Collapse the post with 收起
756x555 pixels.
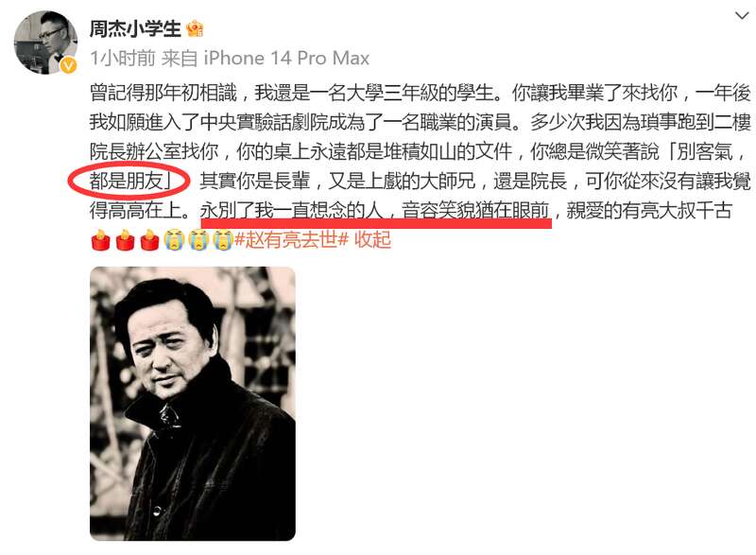372,239
